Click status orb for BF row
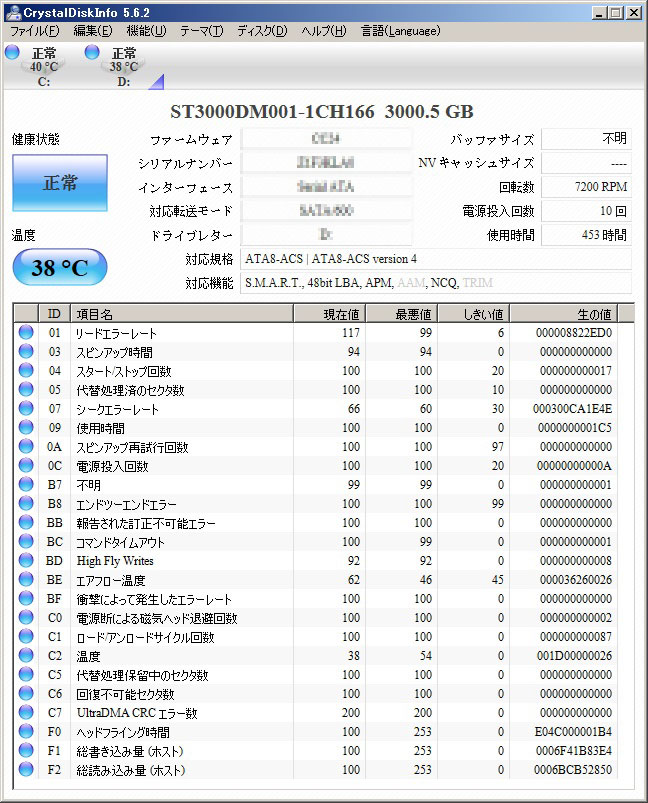Viewport: 648px width, 803px height. [x=26, y=598]
